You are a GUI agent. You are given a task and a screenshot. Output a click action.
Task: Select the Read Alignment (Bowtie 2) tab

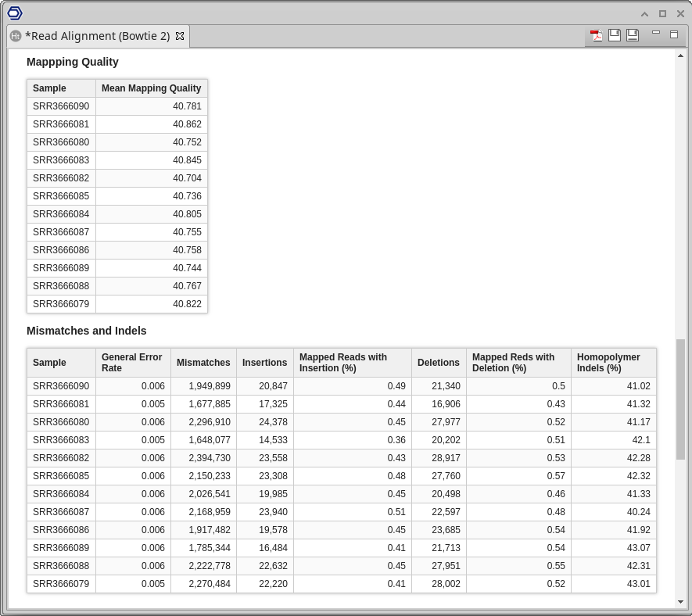point(97,36)
